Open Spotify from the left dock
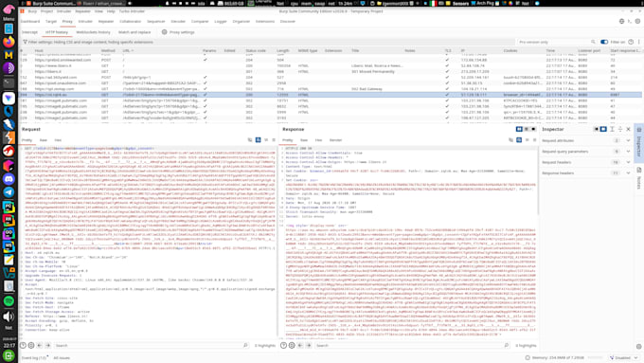644x363 pixels. tap(9, 301)
